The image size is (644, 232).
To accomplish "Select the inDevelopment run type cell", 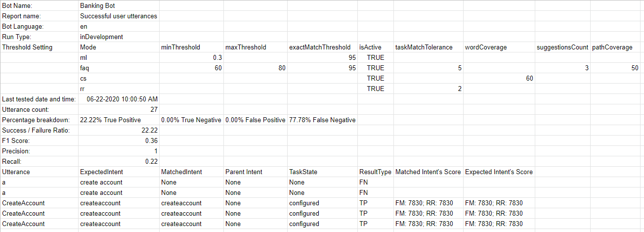I will (x=101, y=37).
